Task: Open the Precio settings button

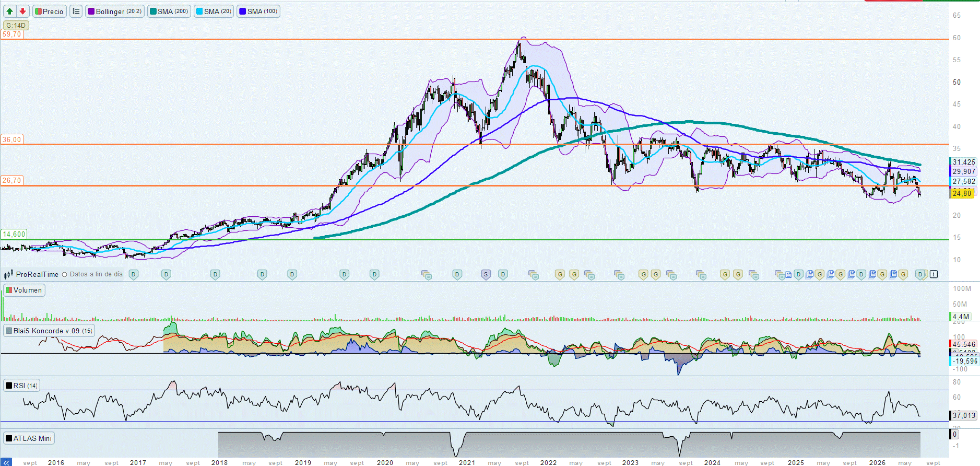Action: click(50, 11)
